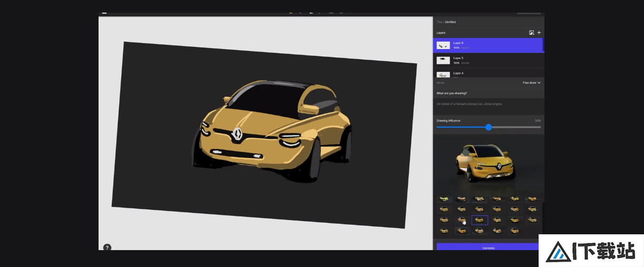Click the Untitled file name
This screenshot has height=267, width=644.
tap(451, 22)
